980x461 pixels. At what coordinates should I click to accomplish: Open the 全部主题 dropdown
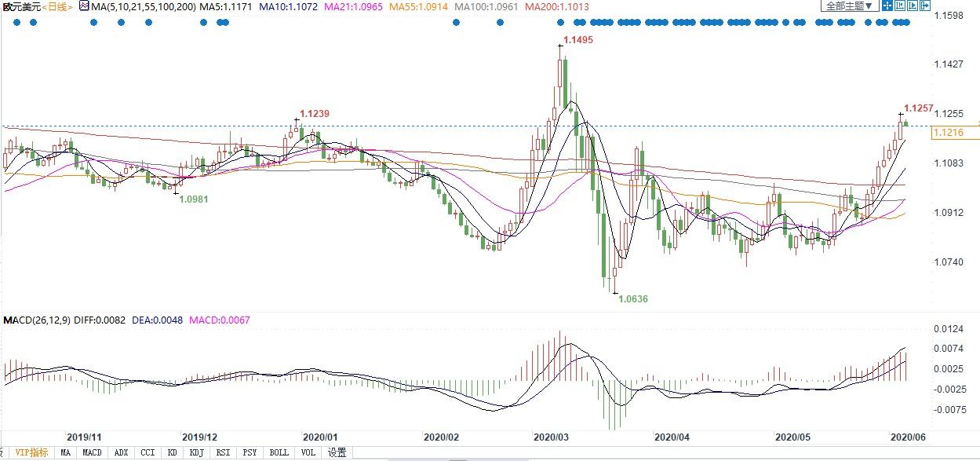pyautogui.click(x=850, y=5)
